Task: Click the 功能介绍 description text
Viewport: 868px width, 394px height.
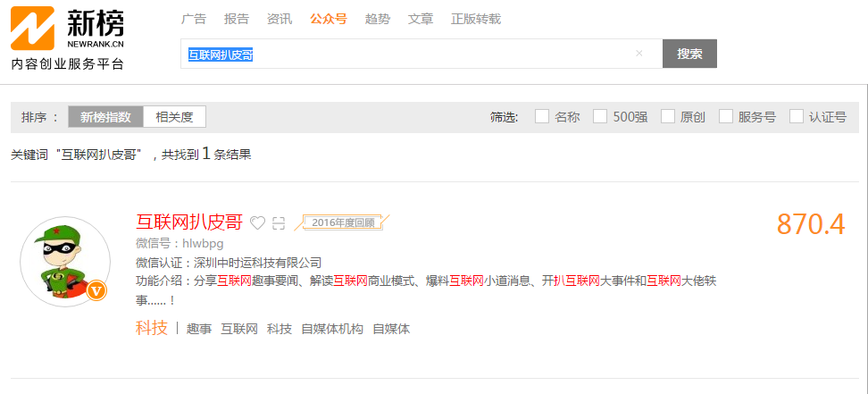Action: point(426,290)
